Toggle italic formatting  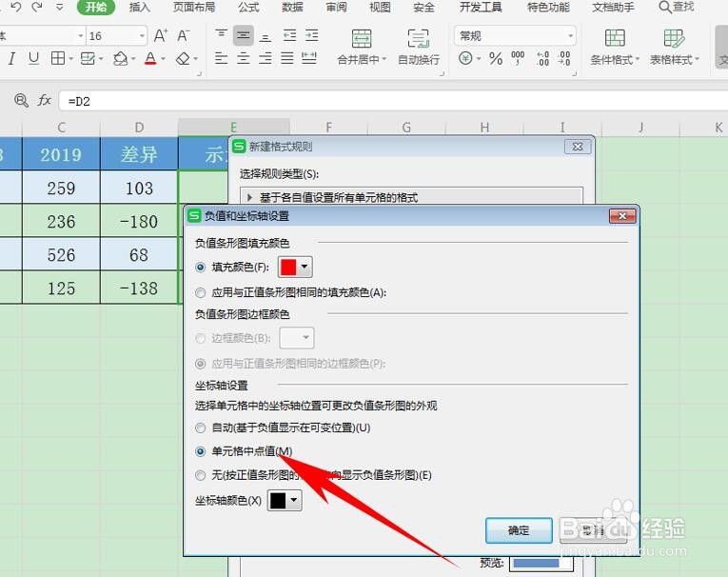11,59
